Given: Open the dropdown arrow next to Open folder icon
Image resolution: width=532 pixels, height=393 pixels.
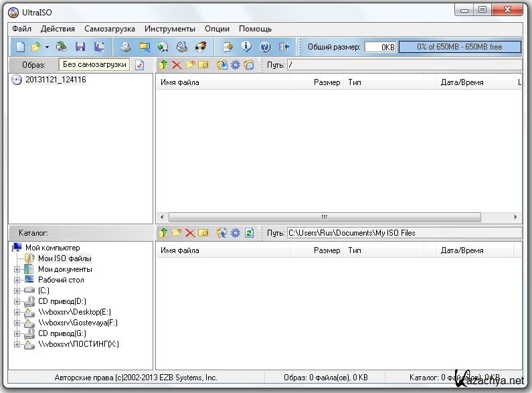Looking at the screenshot, I should click(x=47, y=47).
